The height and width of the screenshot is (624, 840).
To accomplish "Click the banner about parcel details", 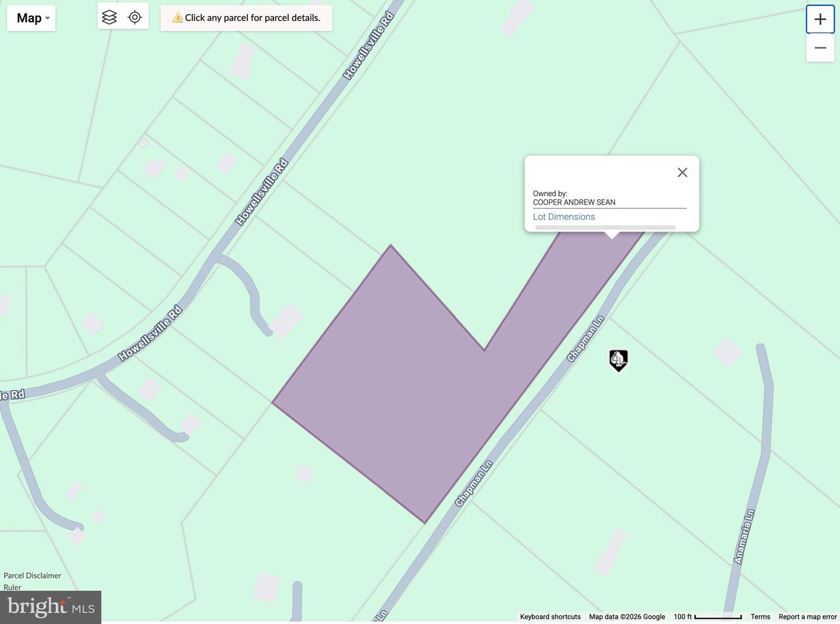I will [x=246, y=18].
